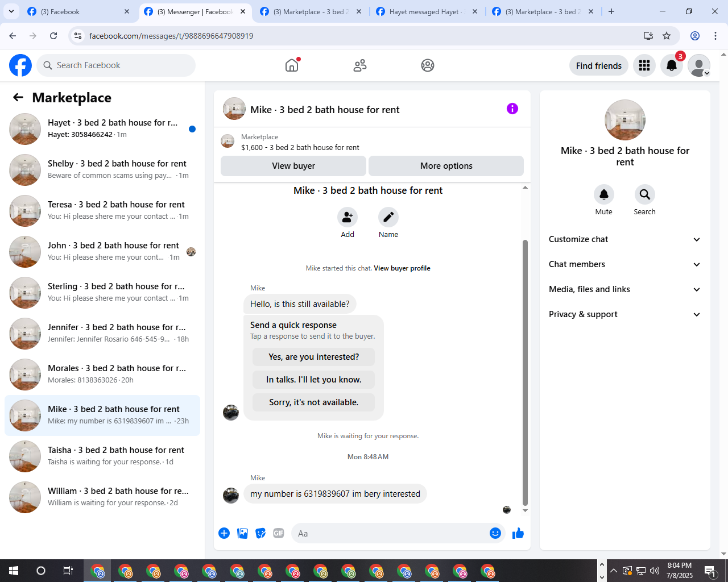Open a new browser tab
Screen dimensions: 728x582
(x=611, y=11)
